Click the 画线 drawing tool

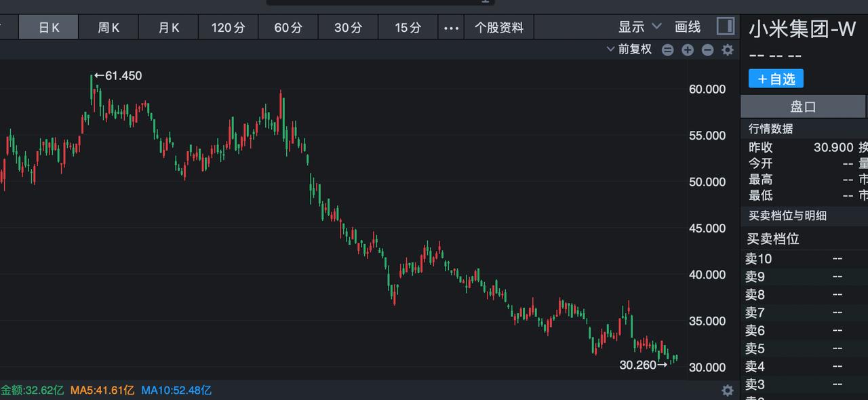(x=688, y=27)
